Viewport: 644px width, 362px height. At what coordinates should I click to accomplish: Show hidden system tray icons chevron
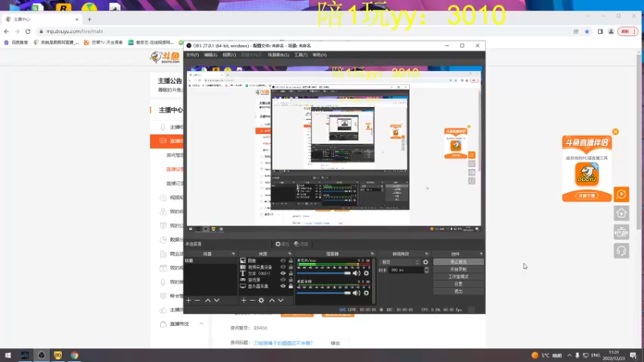pos(569,356)
